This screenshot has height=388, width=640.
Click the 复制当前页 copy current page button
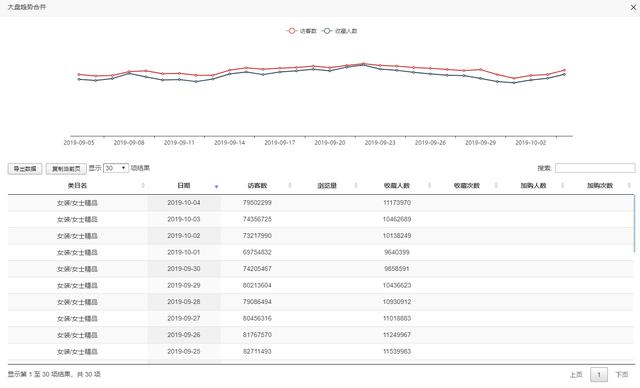(x=66, y=169)
